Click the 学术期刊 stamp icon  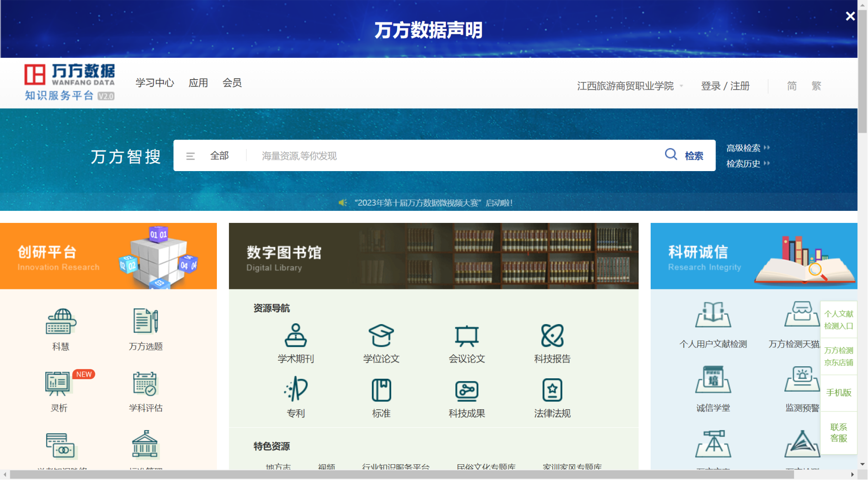(296, 335)
